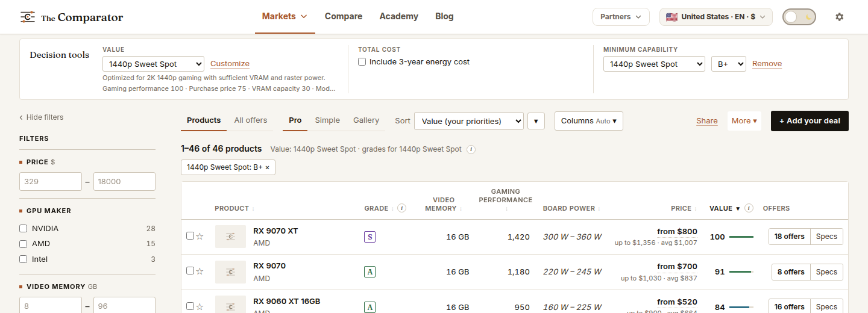Sort by Product column arrows

point(253,208)
